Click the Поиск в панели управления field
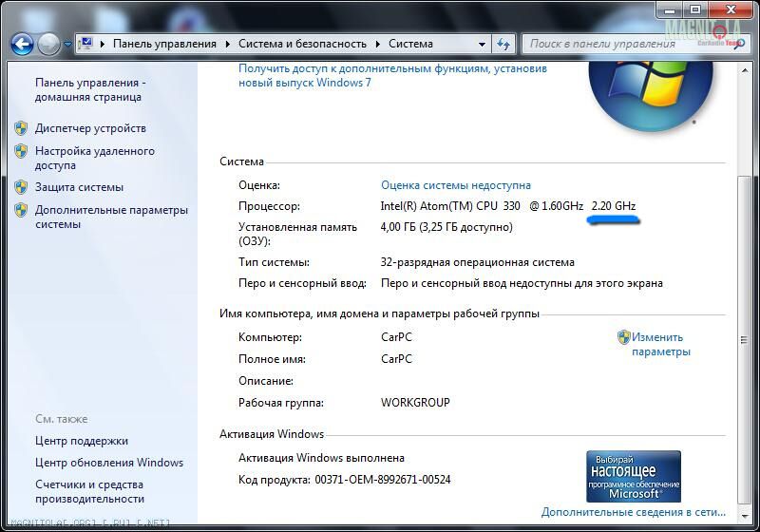The width and height of the screenshot is (760, 532). (x=634, y=44)
